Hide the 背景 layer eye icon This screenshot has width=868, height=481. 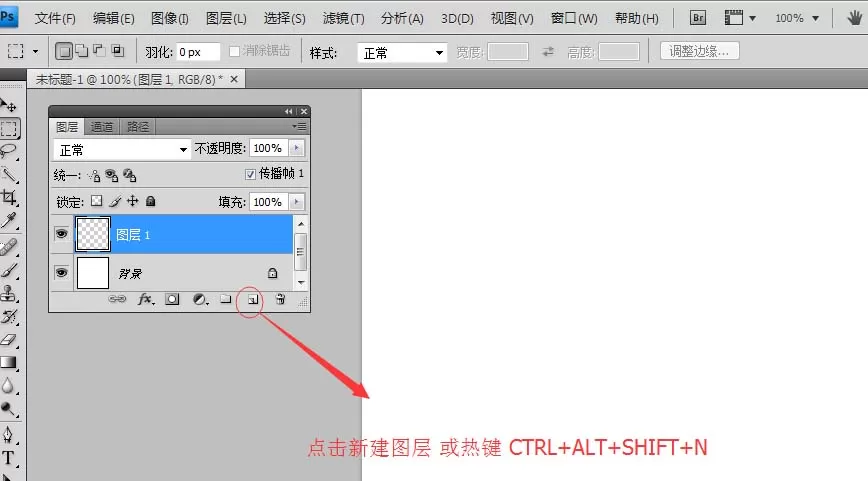coord(61,273)
